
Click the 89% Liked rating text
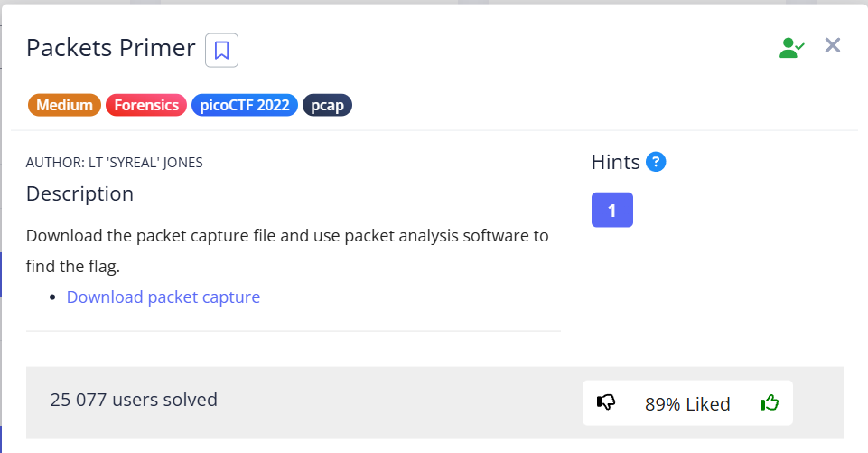pos(687,404)
